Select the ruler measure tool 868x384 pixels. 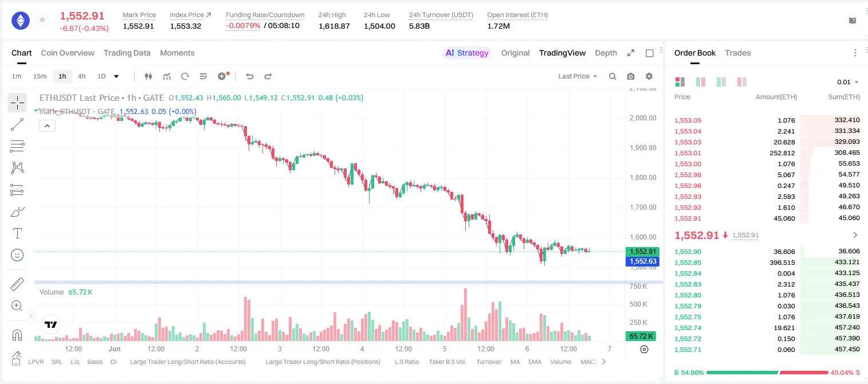(x=17, y=284)
